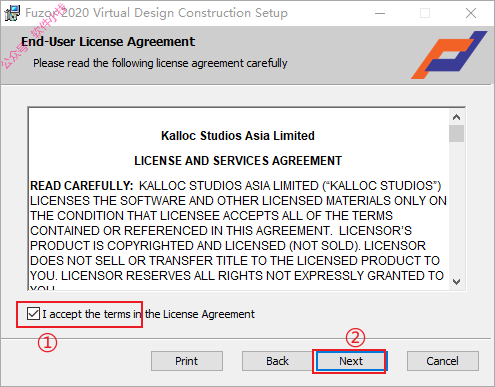Click the "End-User License Agreement" header title
Image resolution: width=495 pixels, height=387 pixels.
click(108, 42)
